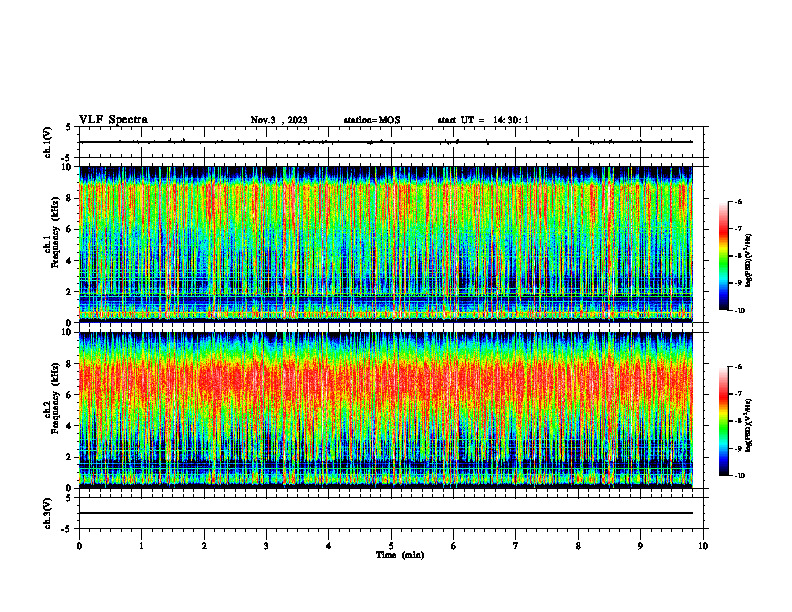
Task: Click the "ch.1(V)" waveform axis label
Action: [47, 142]
